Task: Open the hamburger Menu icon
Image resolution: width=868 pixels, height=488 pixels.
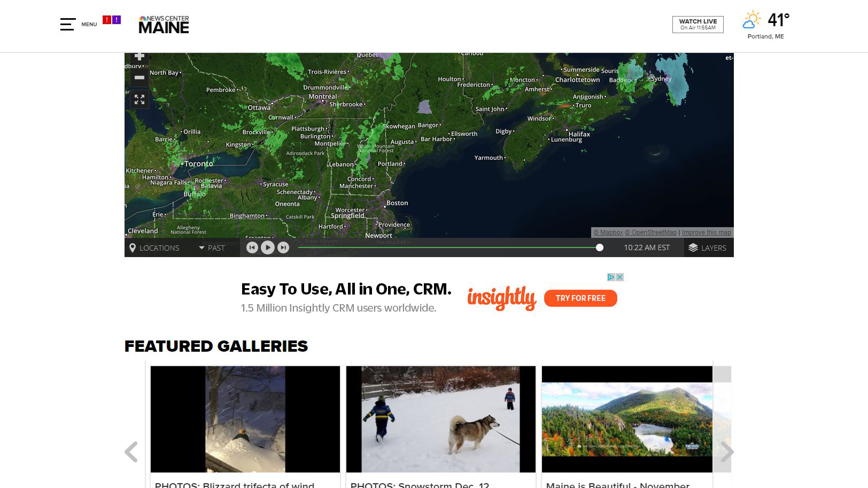Action: tap(67, 24)
